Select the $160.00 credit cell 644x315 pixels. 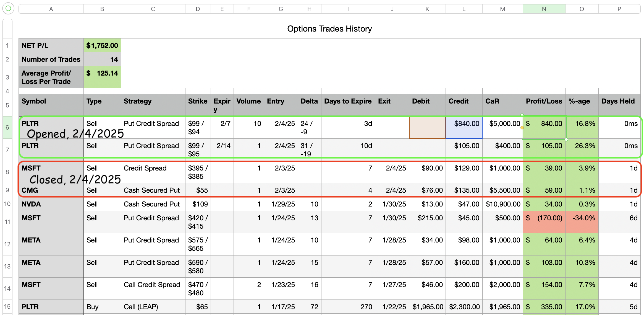[x=464, y=266]
